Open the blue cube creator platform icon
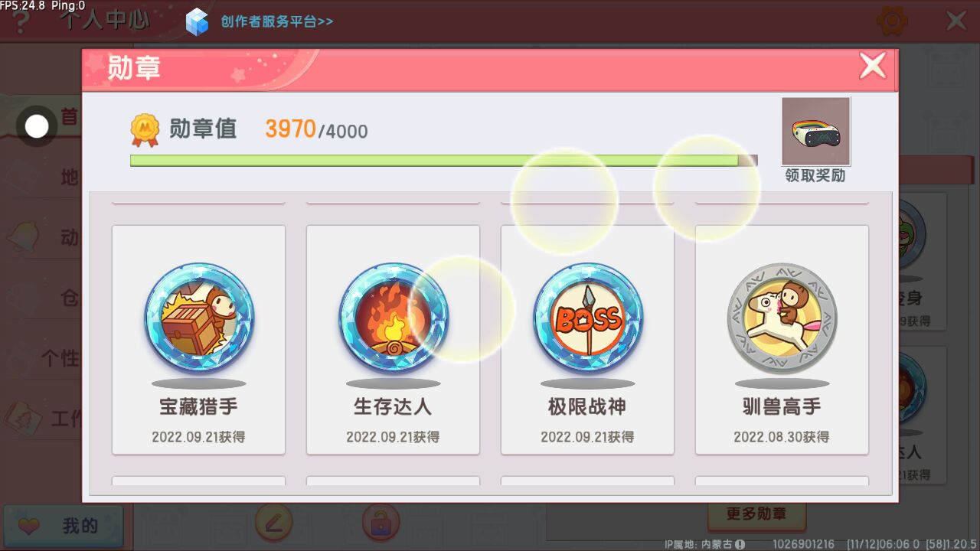The height and width of the screenshot is (551, 980). click(x=198, y=21)
